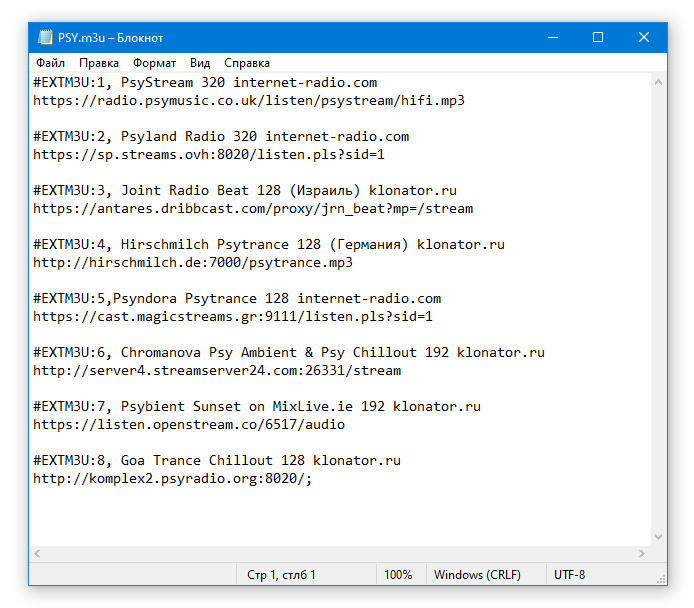This screenshot has width=694, height=608.
Task: Click the horizontal scrollbar left arrow
Action: 37,553
